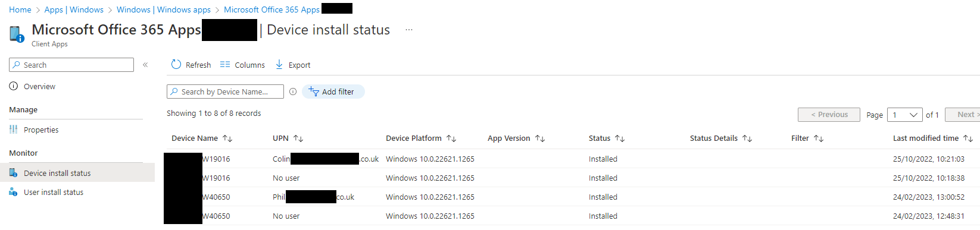Click the info icon beside device search
Screen dimensions: 980x230
(293, 92)
